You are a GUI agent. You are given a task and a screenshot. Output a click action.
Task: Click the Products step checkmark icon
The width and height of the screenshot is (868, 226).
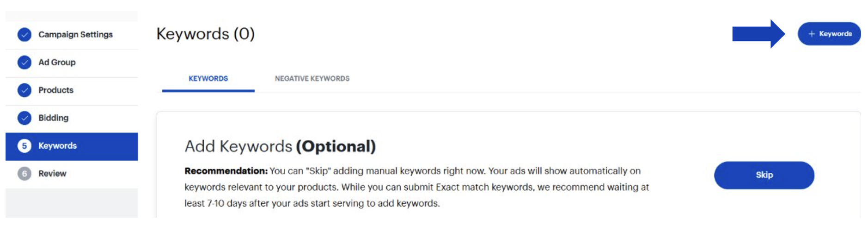(24, 90)
